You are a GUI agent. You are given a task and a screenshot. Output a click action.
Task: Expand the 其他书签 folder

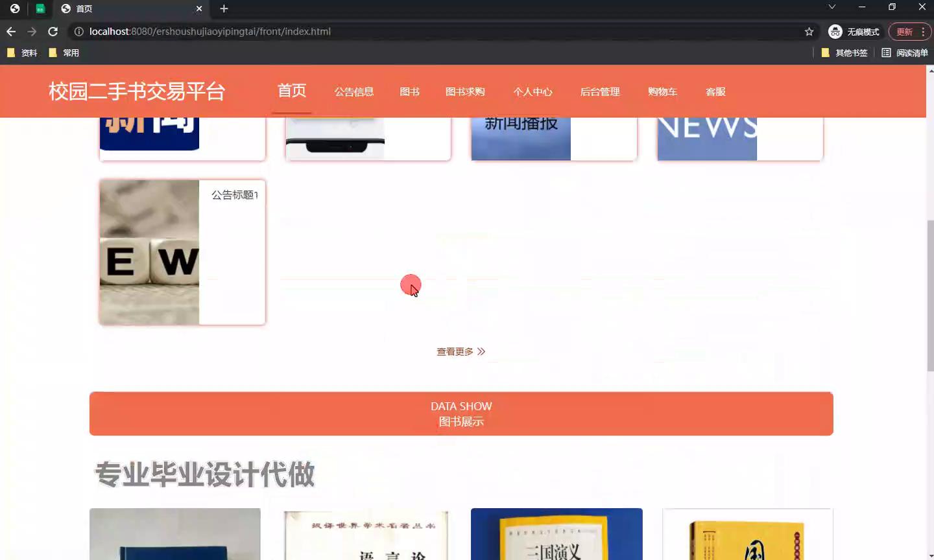[x=844, y=52]
